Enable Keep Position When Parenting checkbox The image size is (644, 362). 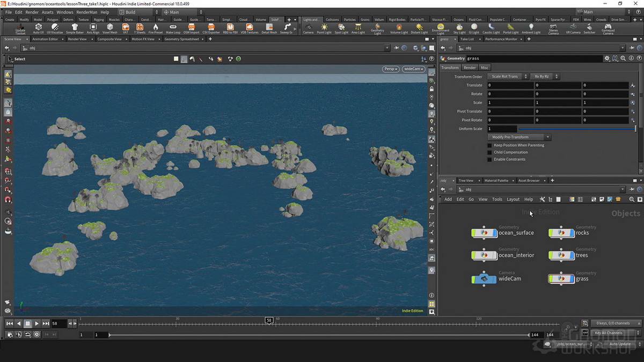click(x=489, y=145)
